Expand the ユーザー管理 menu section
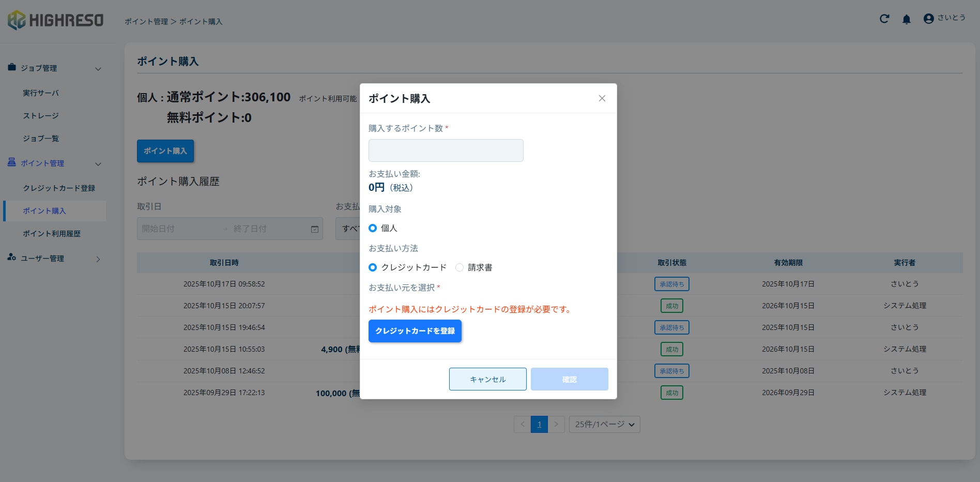The height and width of the screenshot is (482, 980). [x=98, y=259]
